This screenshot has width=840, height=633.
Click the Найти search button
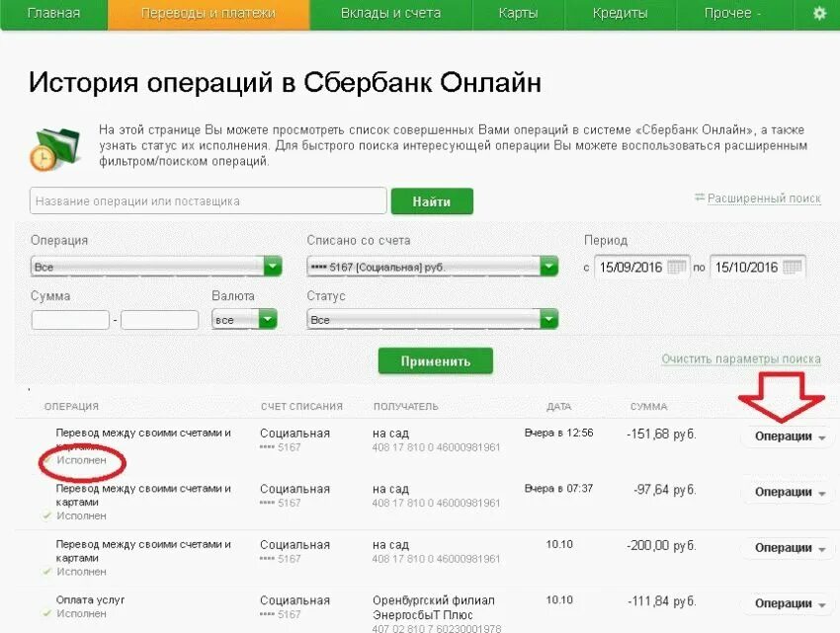[x=432, y=201]
